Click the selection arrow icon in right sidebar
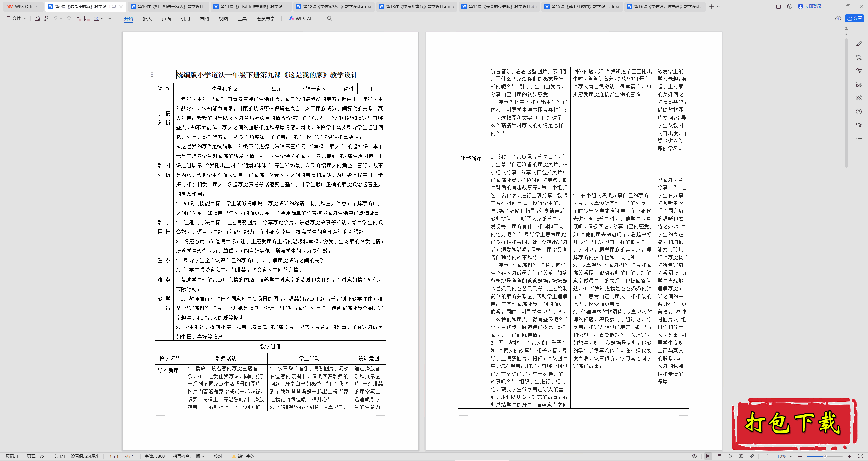This screenshot has height=461, width=868. point(859,57)
